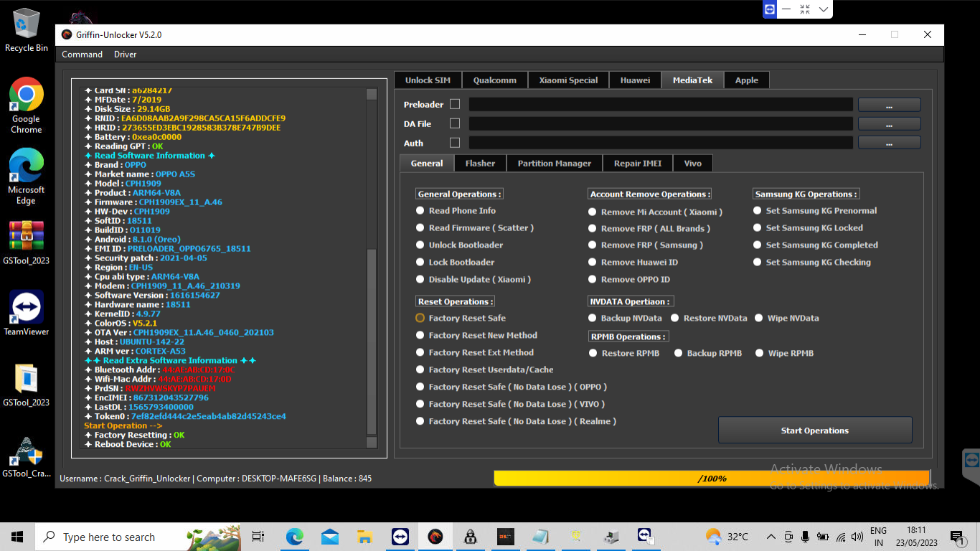Viewport: 980px width, 551px height.
Task: Open the volume control in tray
Action: point(857,537)
